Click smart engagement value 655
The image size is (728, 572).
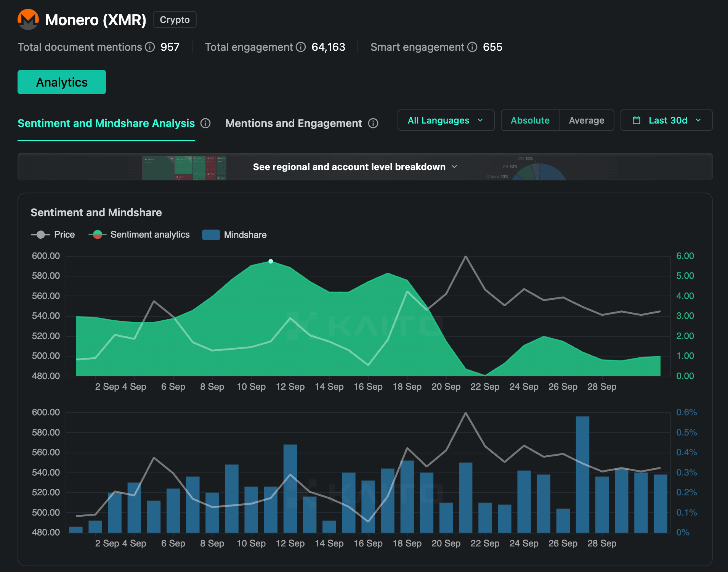(492, 47)
